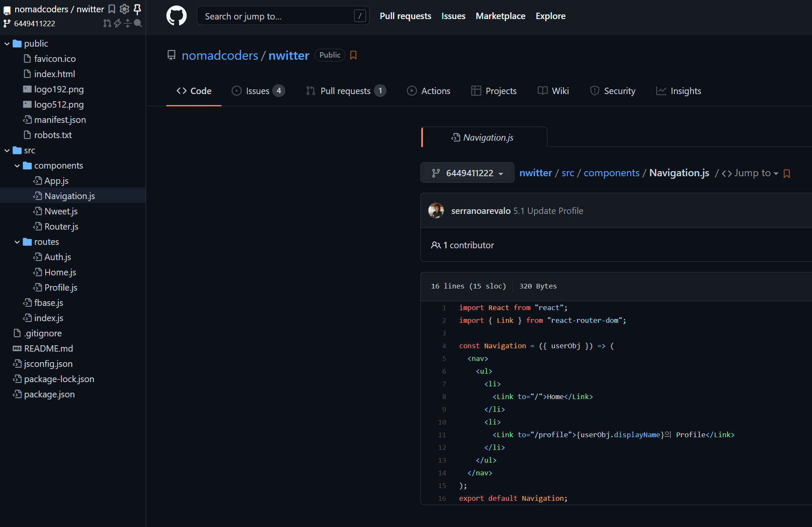The height and width of the screenshot is (527, 812).
Task: Open the Projects tab
Action: click(x=494, y=91)
